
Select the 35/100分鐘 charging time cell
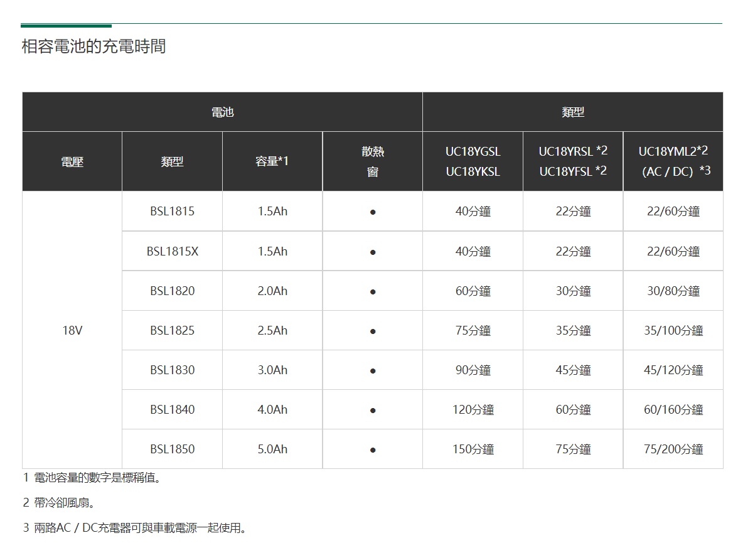click(673, 330)
